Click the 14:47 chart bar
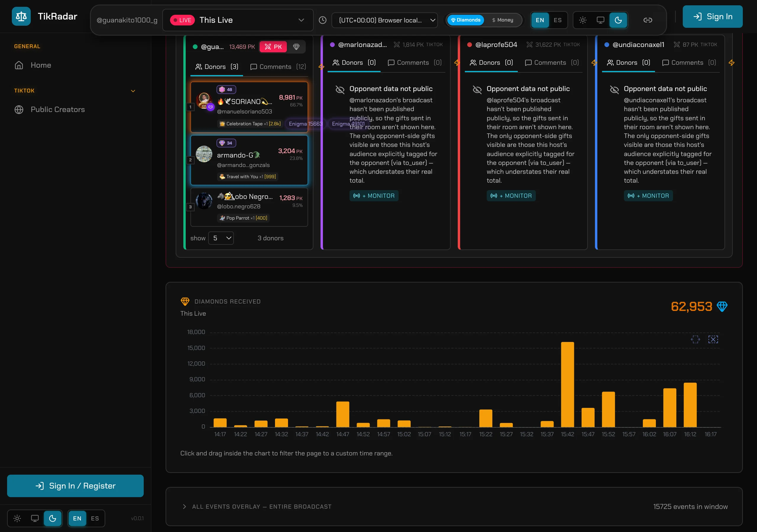 click(342, 414)
